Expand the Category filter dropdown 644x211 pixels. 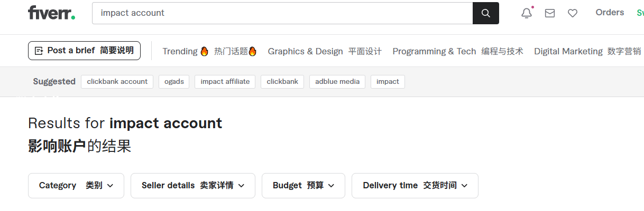76,186
